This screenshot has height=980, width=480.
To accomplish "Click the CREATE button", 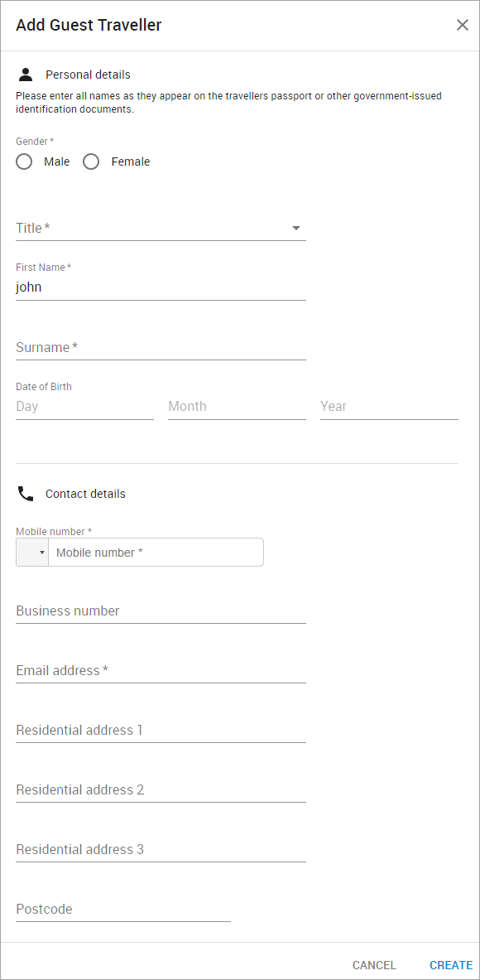I will click(451, 966).
